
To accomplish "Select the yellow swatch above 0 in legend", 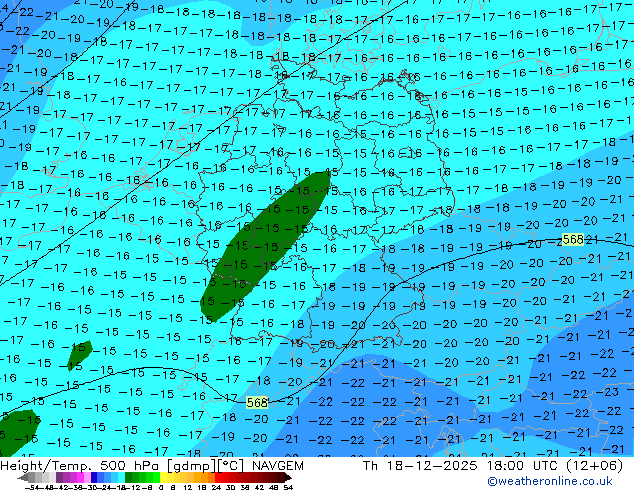I will 163,477.
